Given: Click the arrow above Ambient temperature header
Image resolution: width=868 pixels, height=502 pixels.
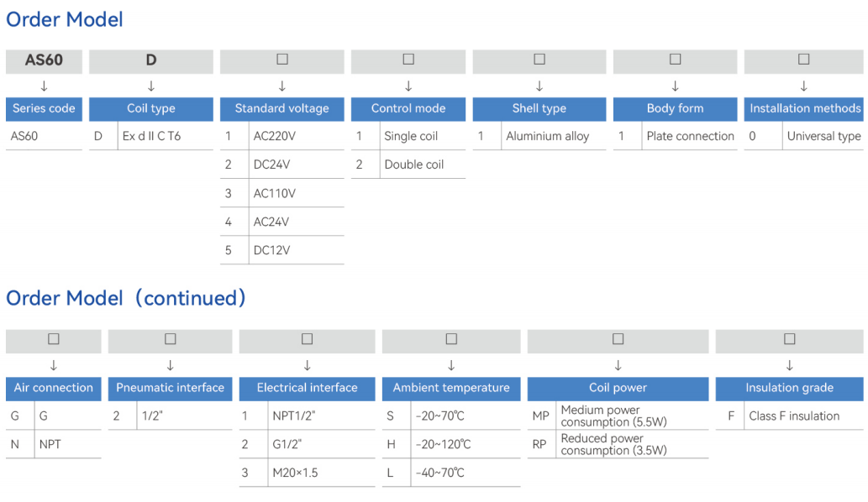Looking at the screenshot, I should (x=452, y=365).
